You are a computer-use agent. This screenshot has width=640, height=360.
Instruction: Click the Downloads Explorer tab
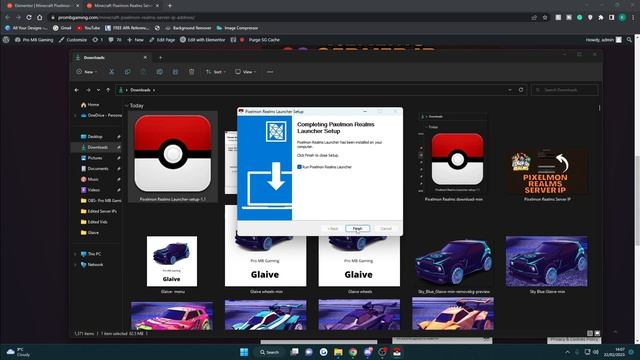tap(110, 58)
